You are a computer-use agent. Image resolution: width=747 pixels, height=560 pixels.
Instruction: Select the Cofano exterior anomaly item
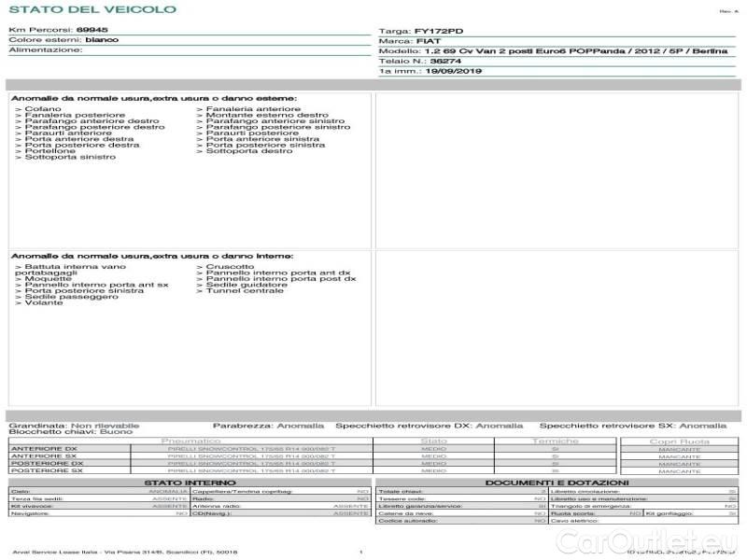pos(43,109)
